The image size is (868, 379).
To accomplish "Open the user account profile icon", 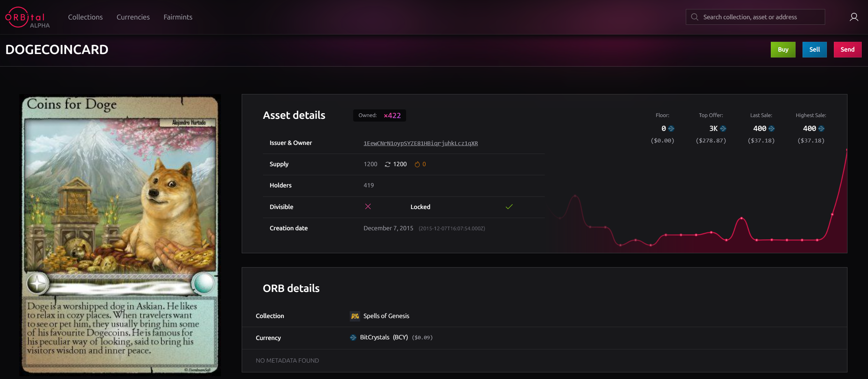I will tap(854, 17).
